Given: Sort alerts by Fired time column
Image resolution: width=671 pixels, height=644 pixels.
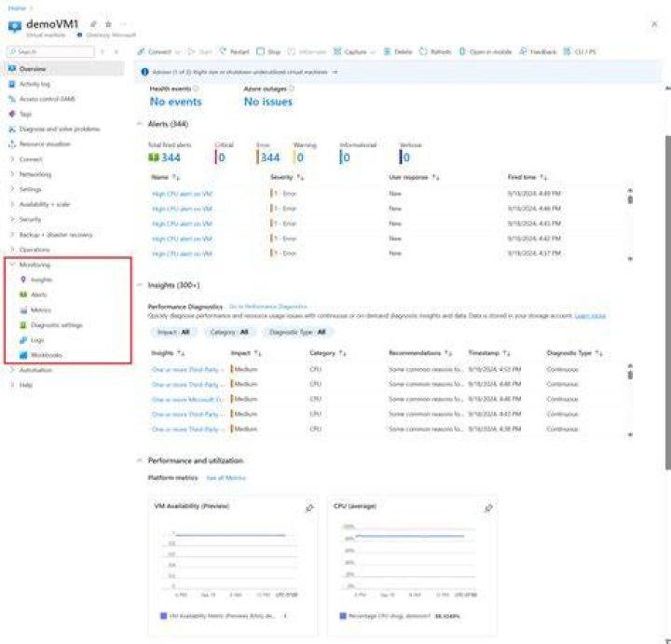Looking at the screenshot, I should (527, 177).
